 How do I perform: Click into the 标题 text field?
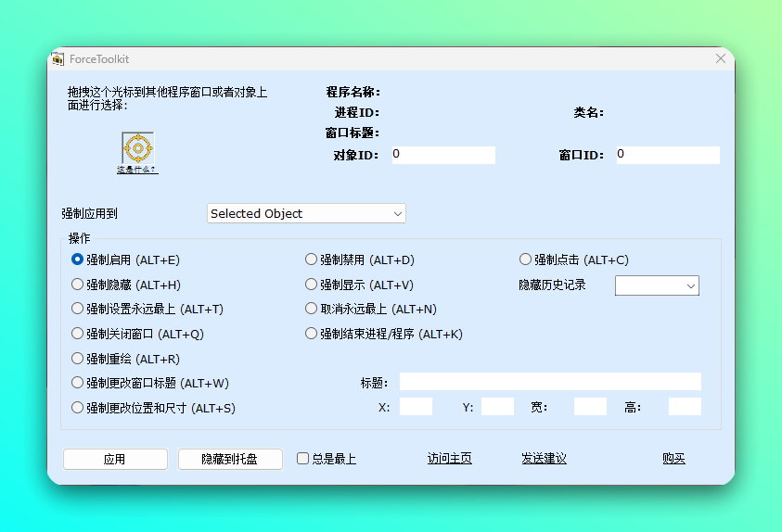point(550,382)
